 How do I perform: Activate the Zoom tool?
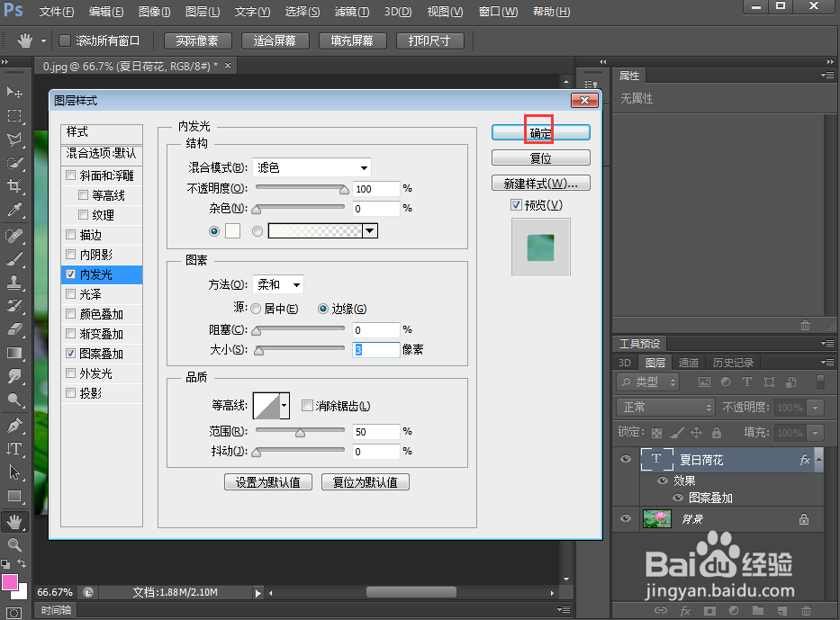pos(15,544)
